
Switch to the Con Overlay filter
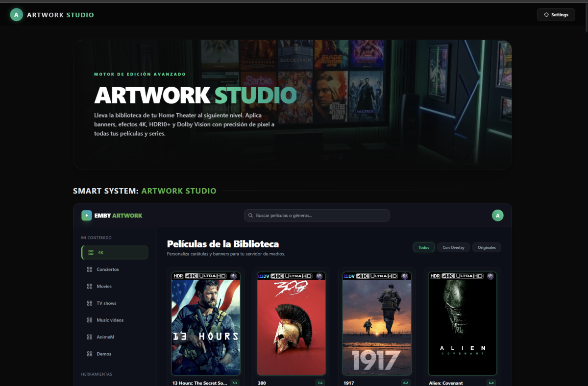pyautogui.click(x=453, y=247)
